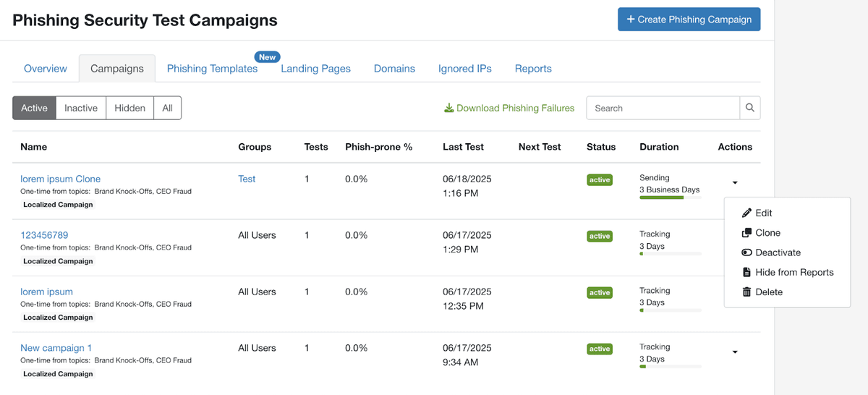Click the Tests column header
868x395 pixels.
316,147
